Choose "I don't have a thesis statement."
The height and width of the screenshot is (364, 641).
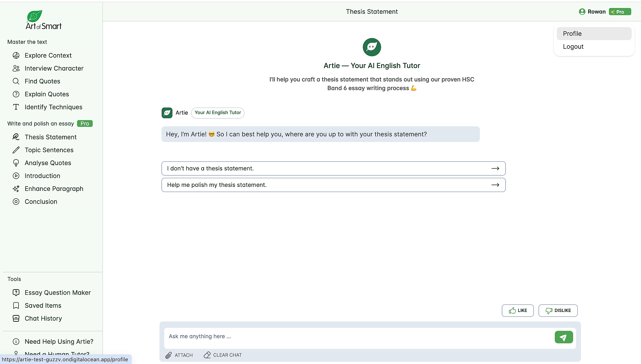[x=334, y=168]
